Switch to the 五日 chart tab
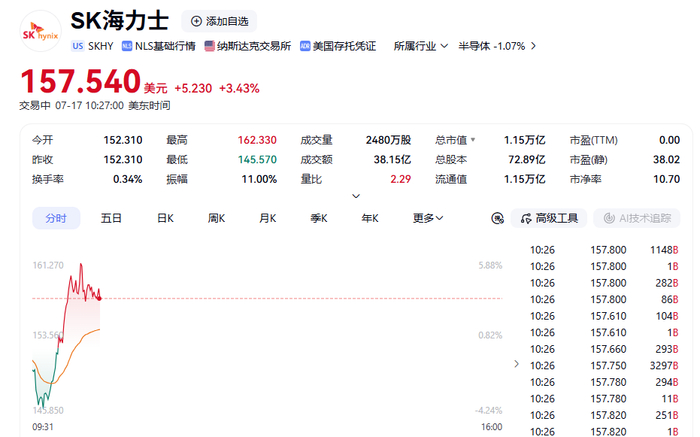700x437 pixels. (x=111, y=218)
